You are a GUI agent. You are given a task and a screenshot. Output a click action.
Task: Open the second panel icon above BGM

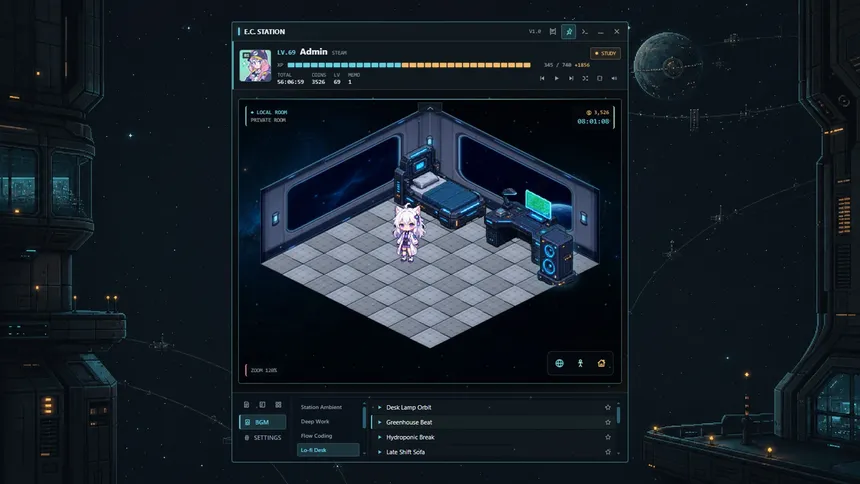coord(262,405)
